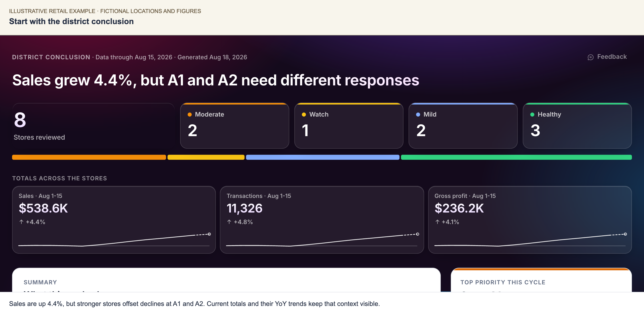Open the Gross profit Aug 1-15 card

[530, 220]
